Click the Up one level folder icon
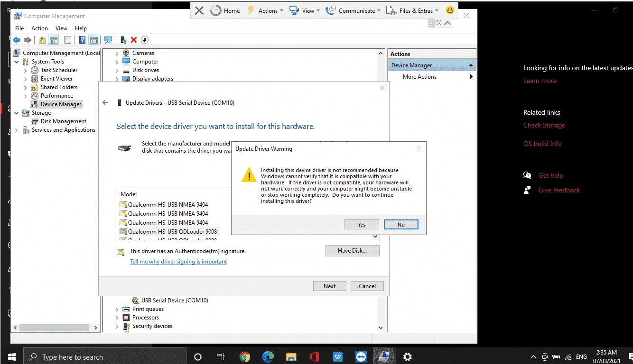 pyautogui.click(x=42, y=40)
